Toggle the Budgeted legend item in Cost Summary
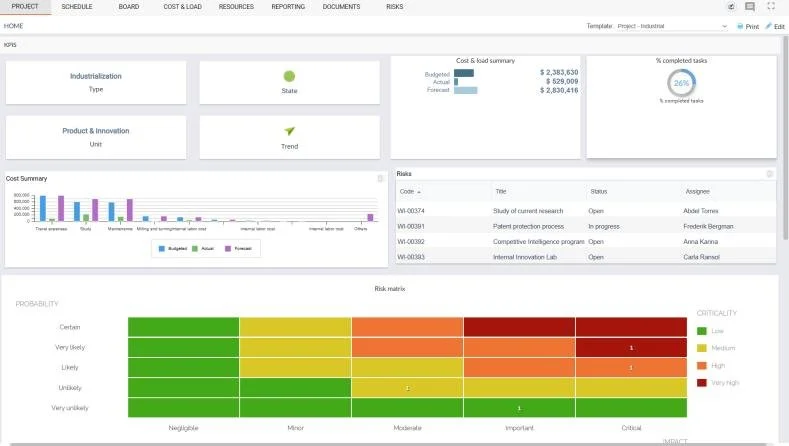Viewport: 789px width, 446px height. (173, 249)
